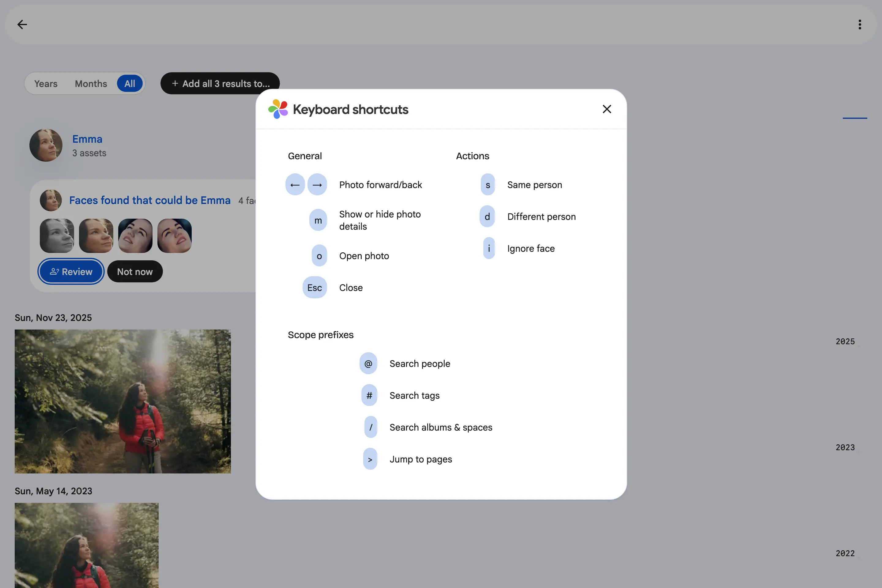Jump to 2025 on the timeline
This screenshot has width=882, height=588.
click(845, 341)
